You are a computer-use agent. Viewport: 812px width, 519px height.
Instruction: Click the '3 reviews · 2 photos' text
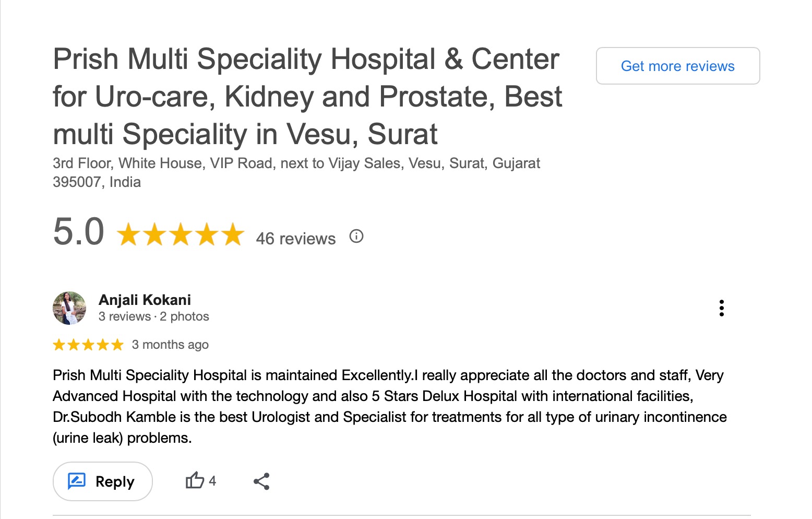[153, 316]
